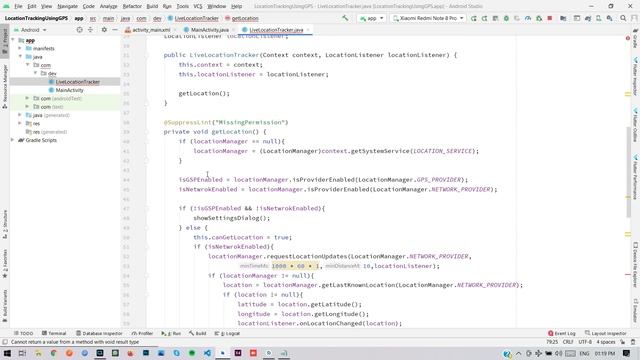
Task: Open the Structure side panel
Action: (5, 224)
